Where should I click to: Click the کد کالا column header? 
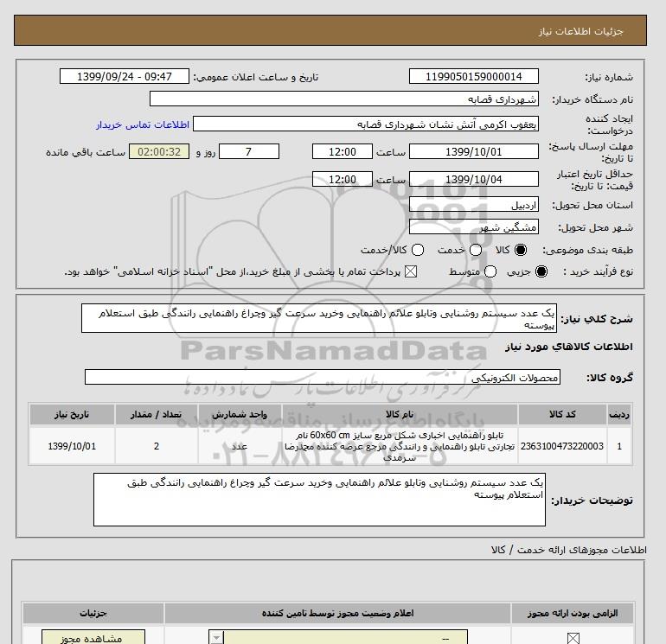click(562, 414)
